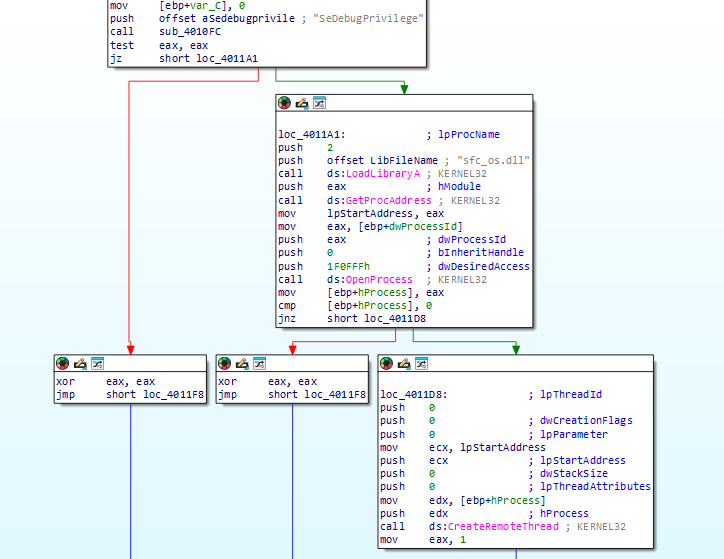Image resolution: width=724 pixels, height=559 pixels.
Task: Click the OpenProcess function name
Action: [x=379, y=279]
